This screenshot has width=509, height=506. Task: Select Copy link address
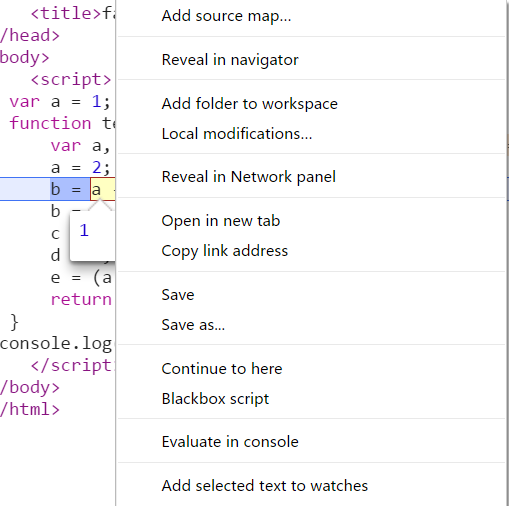pyautogui.click(x=225, y=251)
